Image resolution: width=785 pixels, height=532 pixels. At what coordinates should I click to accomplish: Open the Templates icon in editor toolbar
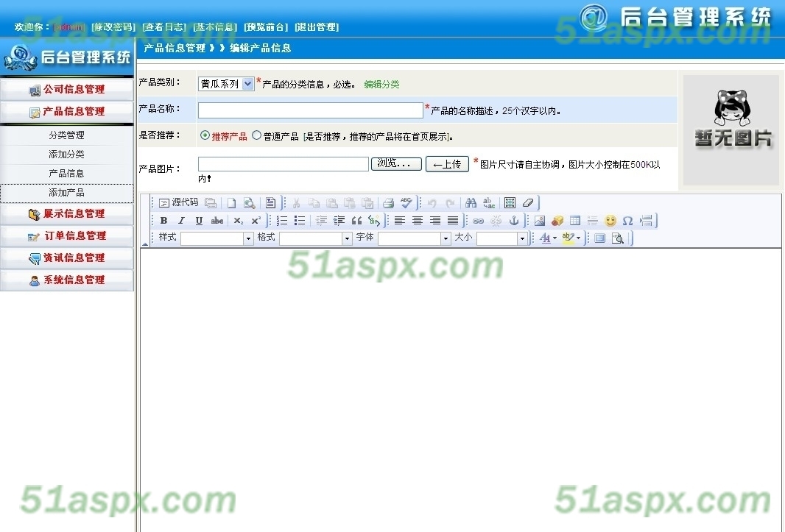[270, 202]
